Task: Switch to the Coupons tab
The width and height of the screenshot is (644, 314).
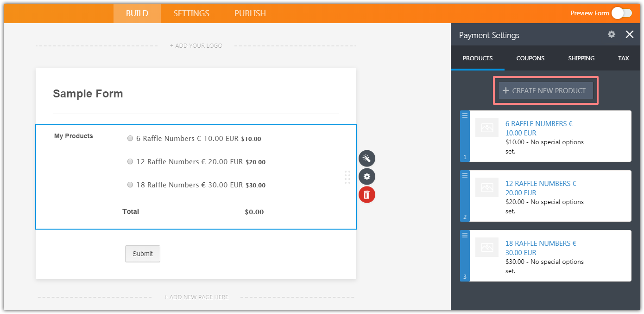Action: [530, 58]
